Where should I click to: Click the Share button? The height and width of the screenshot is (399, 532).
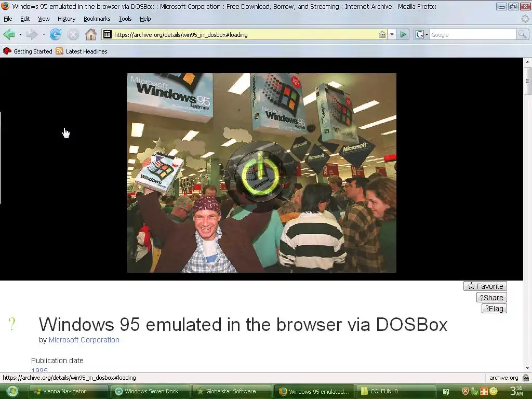[x=491, y=298]
